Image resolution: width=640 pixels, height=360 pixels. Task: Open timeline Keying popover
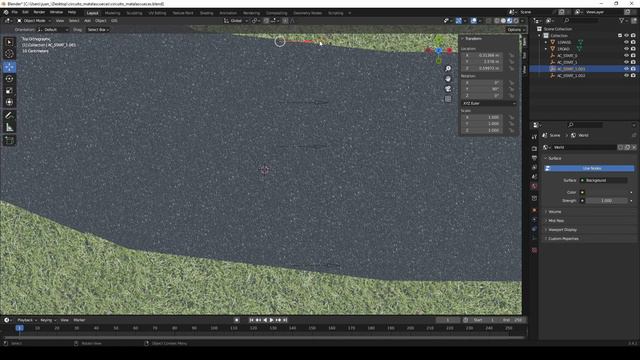pyautogui.click(x=47, y=320)
